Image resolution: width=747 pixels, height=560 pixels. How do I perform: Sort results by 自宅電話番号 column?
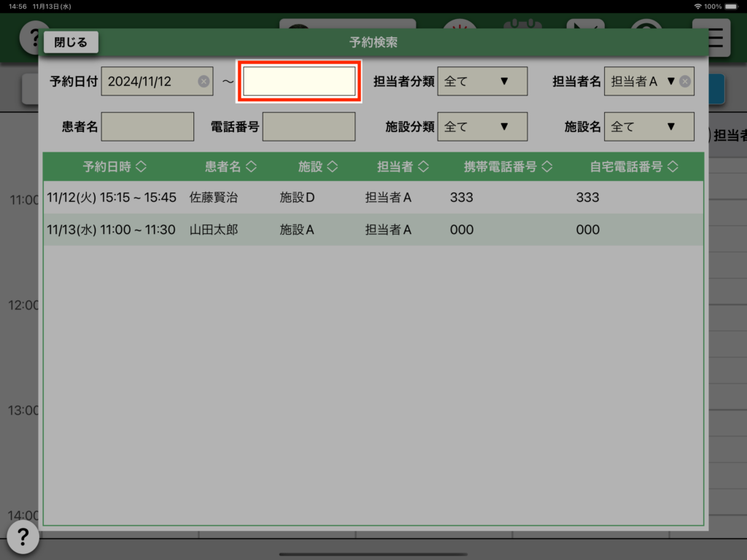tap(634, 167)
